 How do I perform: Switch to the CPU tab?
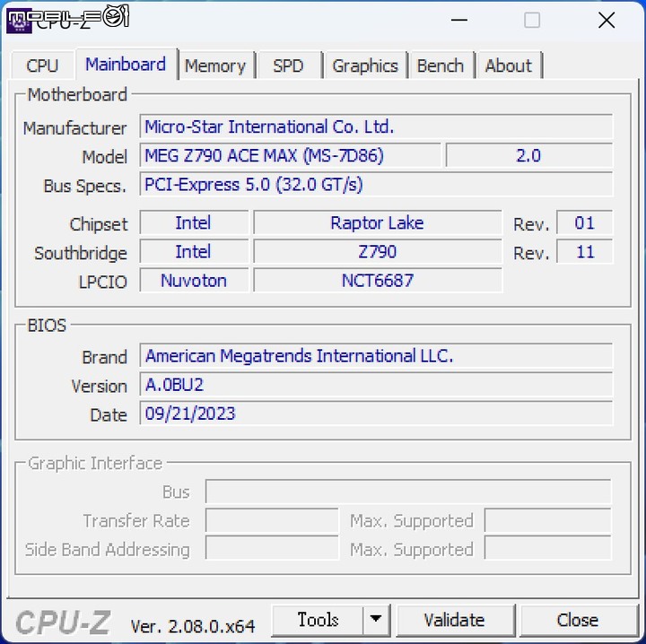point(42,65)
